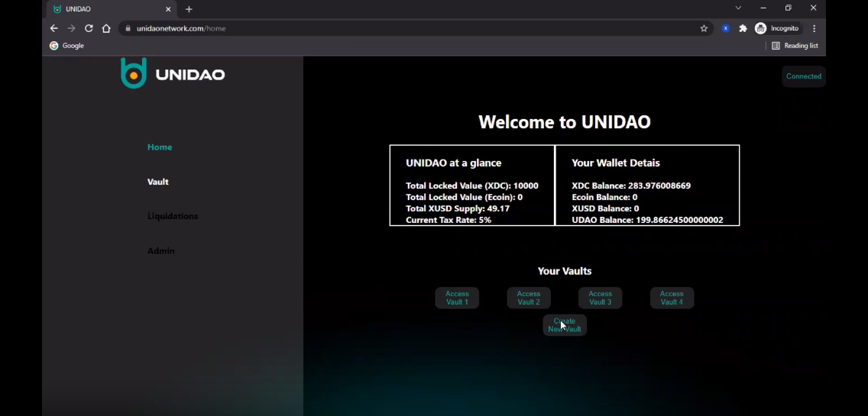This screenshot has height=416, width=868.
Task: Click the Incognito profile icon
Action: pyautogui.click(x=777, y=28)
